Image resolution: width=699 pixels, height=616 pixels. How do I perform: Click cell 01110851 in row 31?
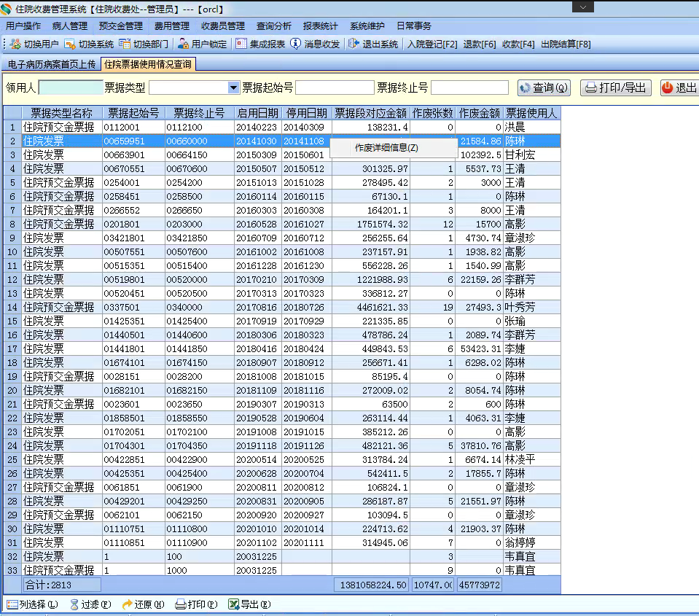(133, 542)
